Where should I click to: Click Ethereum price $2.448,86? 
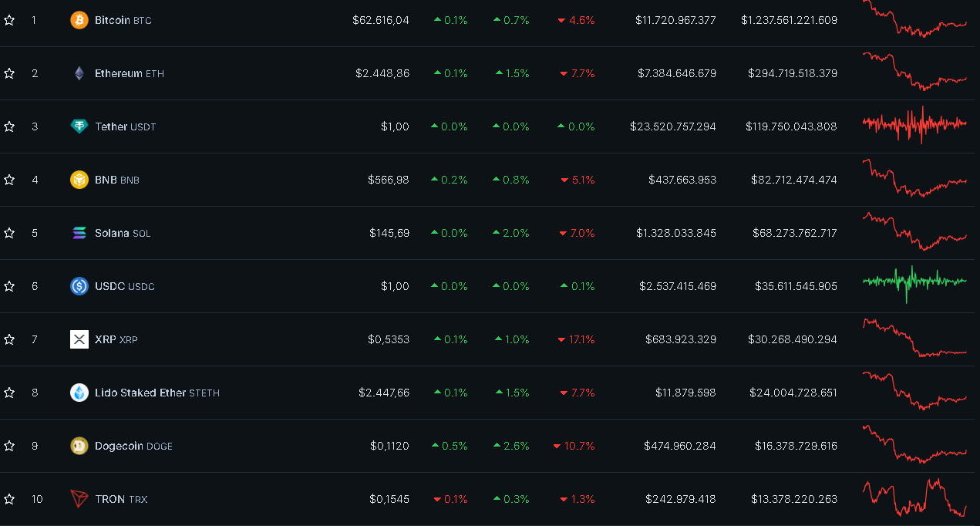[382, 73]
